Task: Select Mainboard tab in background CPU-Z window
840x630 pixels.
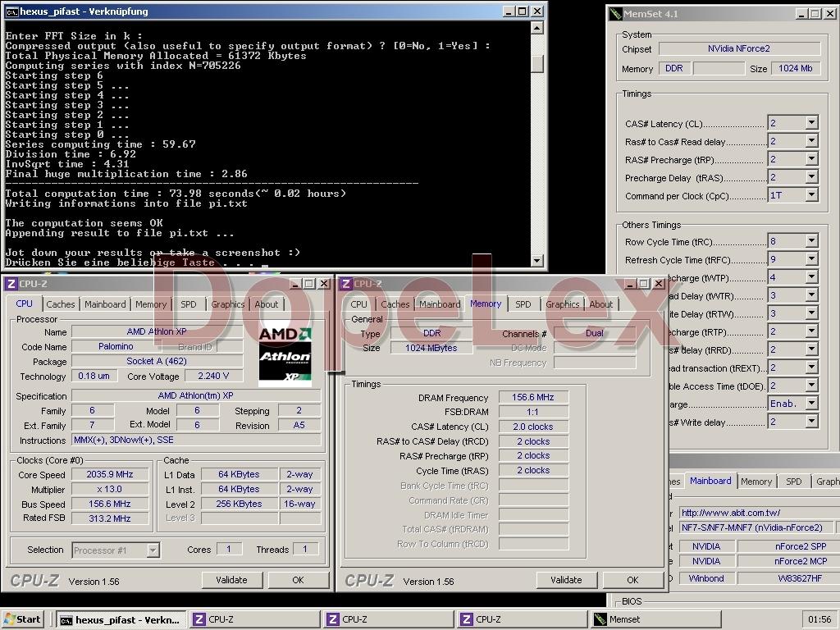Action: point(710,481)
